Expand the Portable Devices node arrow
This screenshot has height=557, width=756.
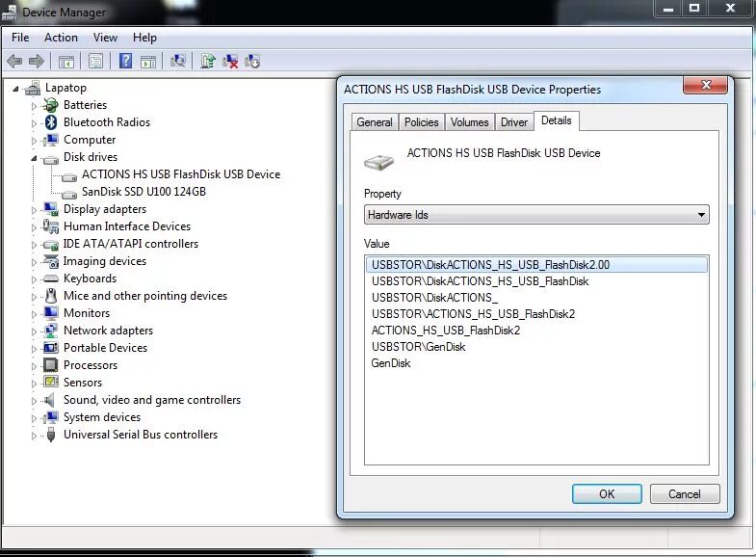click(x=34, y=349)
